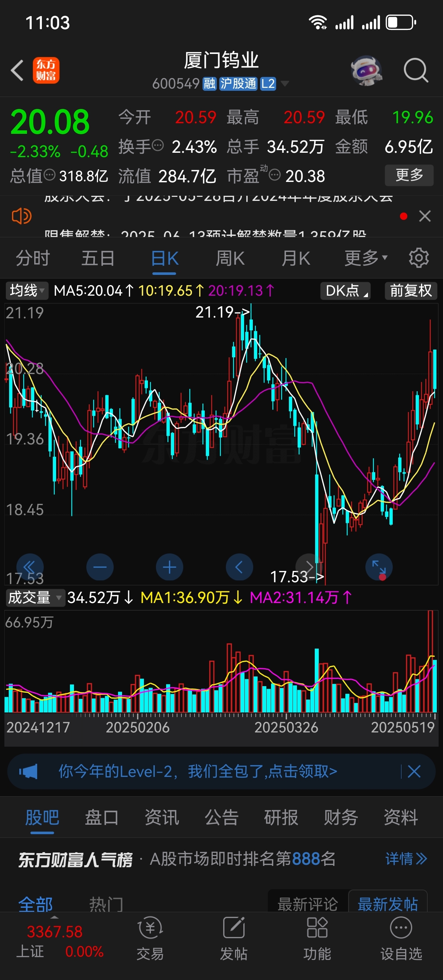Image resolution: width=443 pixels, height=980 pixels.
Task: Switch to 公告 tab
Action: (x=222, y=817)
